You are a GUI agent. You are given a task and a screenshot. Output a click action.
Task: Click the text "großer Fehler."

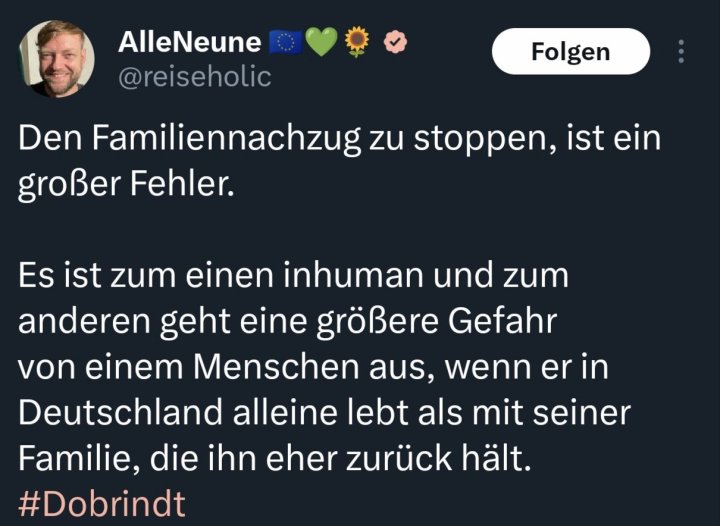click(x=123, y=185)
